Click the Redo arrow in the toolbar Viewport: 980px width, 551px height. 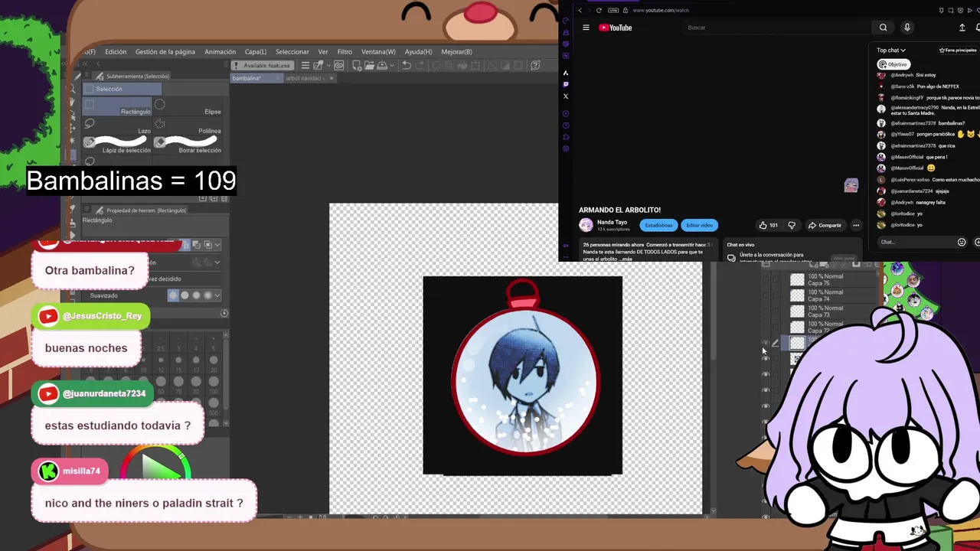[420, 66]
